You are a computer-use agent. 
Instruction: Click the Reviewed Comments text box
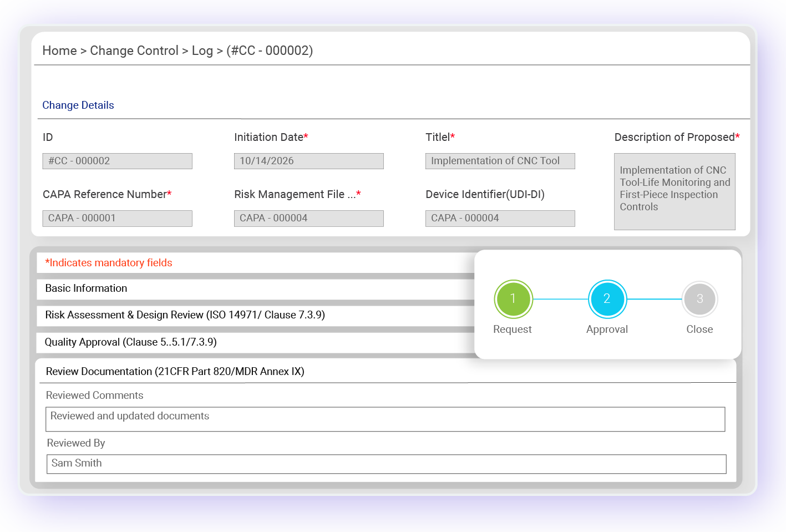(x=386, y=419)
